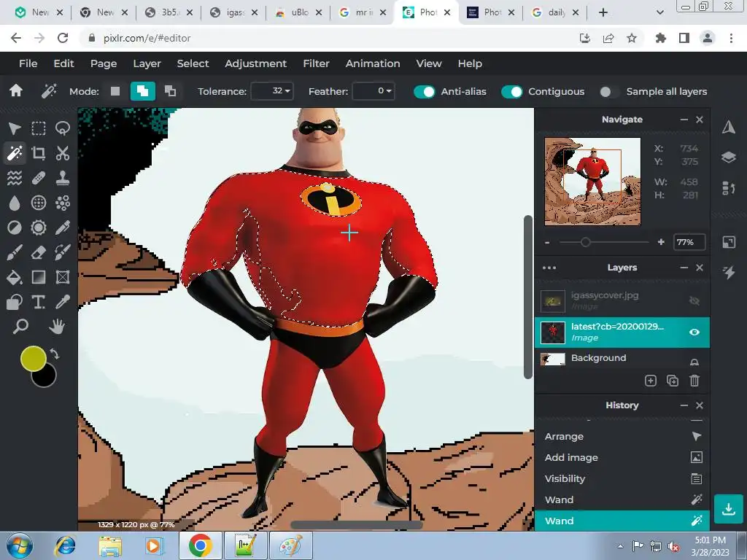Image resolution: width=747 pixels, height=560 pixels.
Task: Select the Zoom magnifier tool
Action: pyautogui.click(x=20, y=327)
